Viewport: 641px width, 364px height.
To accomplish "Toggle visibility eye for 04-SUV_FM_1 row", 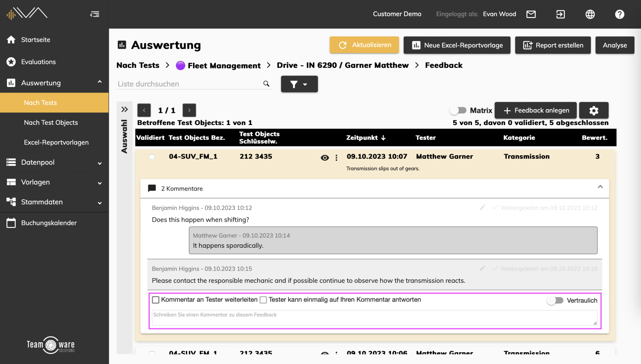I will pyautogui.click(x=325, y=158).
